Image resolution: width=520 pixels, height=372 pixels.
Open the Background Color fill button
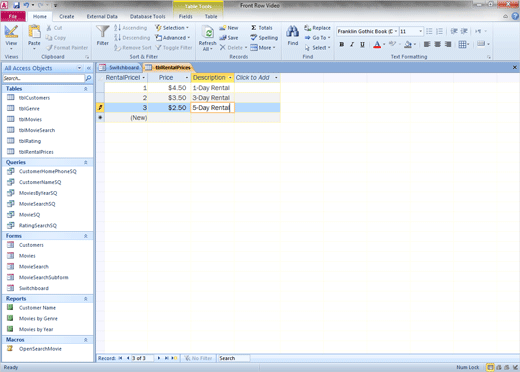(408, 44)
